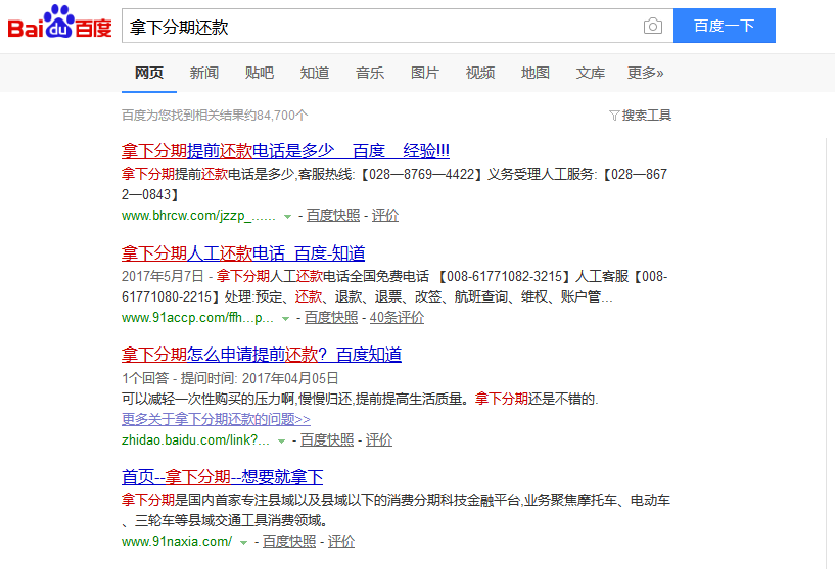
Task: Click the www.bhrcw.com/jzzp URL text
Action: (199, 216)
